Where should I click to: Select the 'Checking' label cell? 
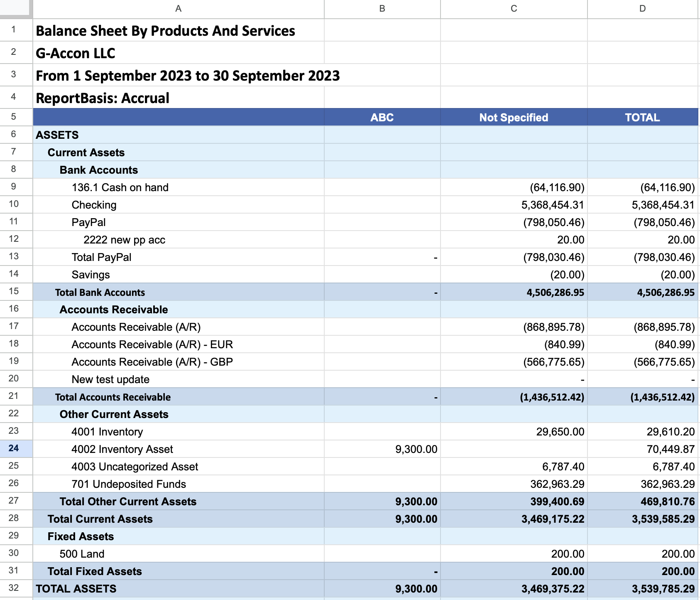(x=179, y=204)
